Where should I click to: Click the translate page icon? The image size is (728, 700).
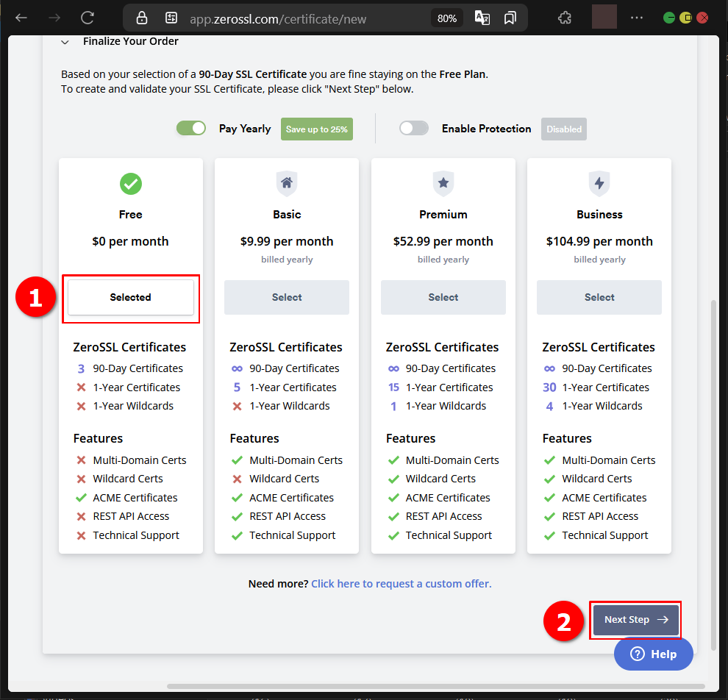pos(482,18)
